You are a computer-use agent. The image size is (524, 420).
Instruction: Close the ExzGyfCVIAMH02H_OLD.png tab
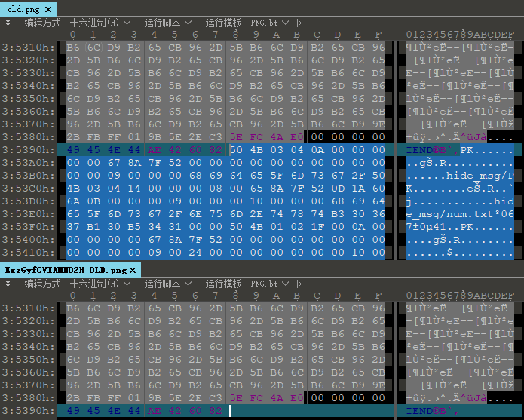point(131,270)
